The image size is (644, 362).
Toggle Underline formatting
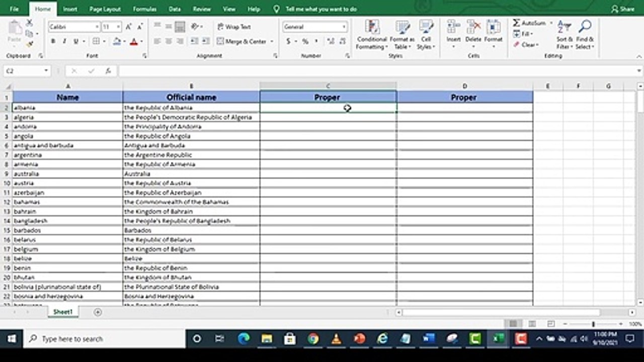click(x=76, y=41)
